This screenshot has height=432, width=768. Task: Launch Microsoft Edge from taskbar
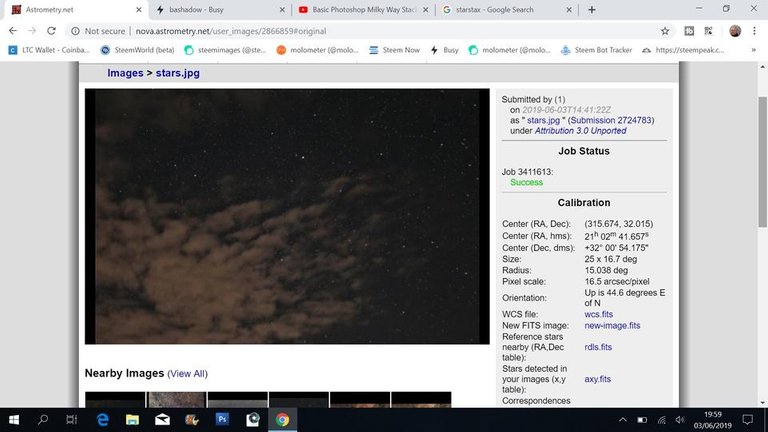102,420
